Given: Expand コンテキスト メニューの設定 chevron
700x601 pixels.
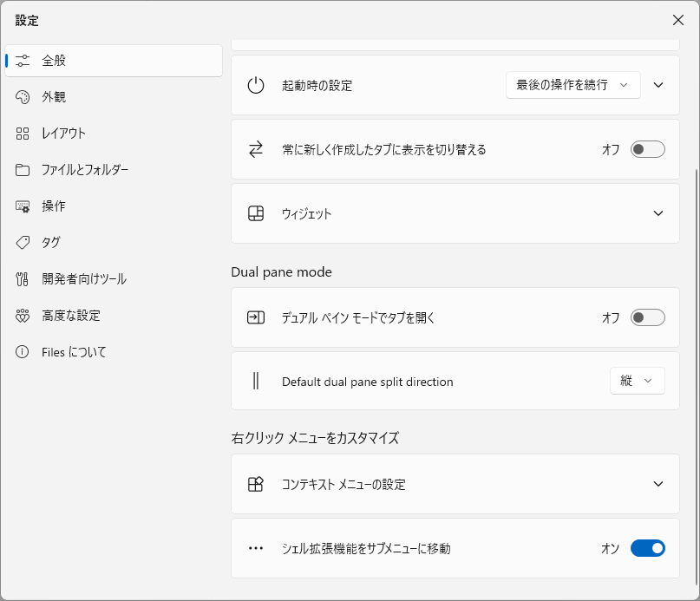Looking at the screenshot, I should pyautogui.click(x=658, y=484).
